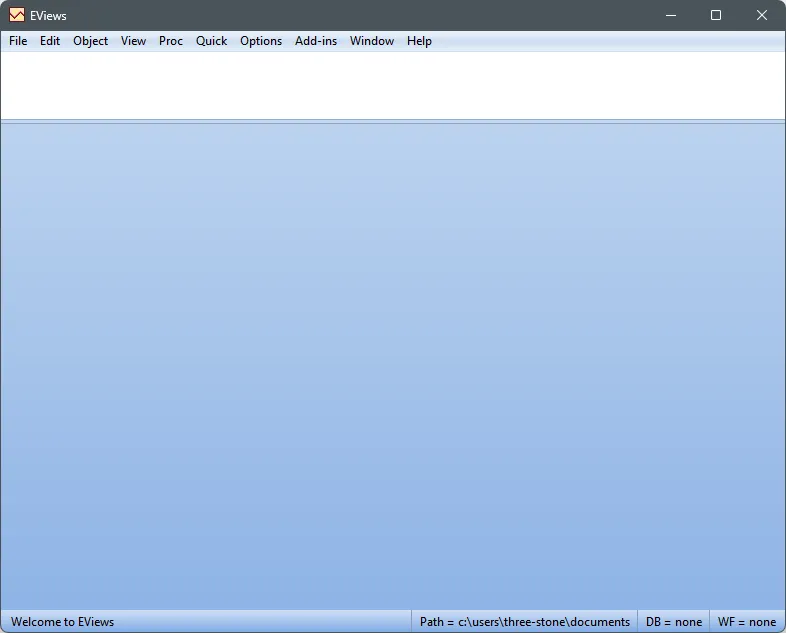This screenshot has width=786, height=633.
Task: Click the Path status bar field
Action: point(524,622)
